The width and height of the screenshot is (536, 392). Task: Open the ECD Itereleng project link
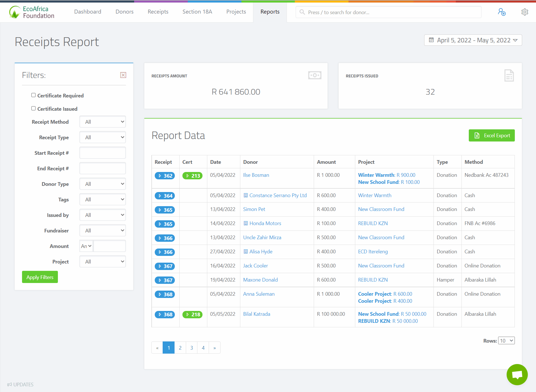[373, 252]
